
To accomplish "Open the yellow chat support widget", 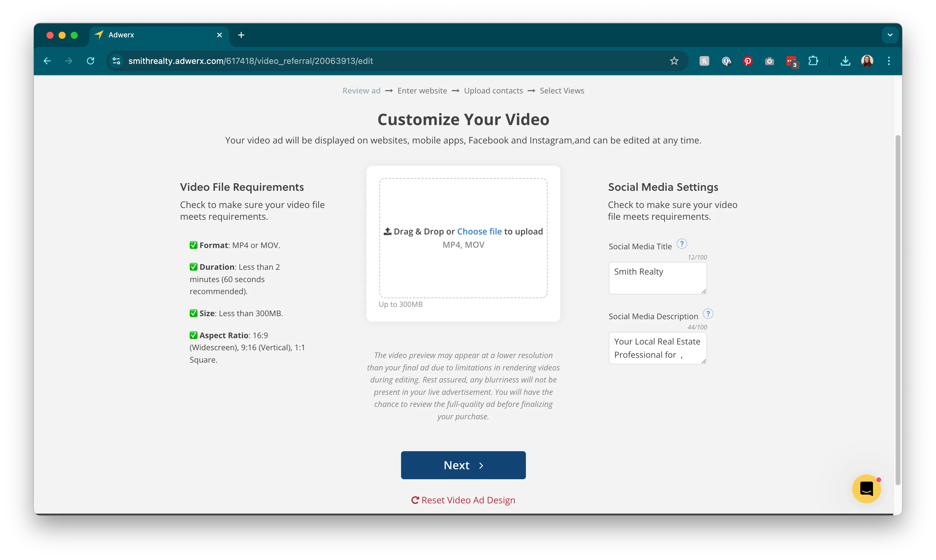I will pyautogui.click(x=867, y=489).
